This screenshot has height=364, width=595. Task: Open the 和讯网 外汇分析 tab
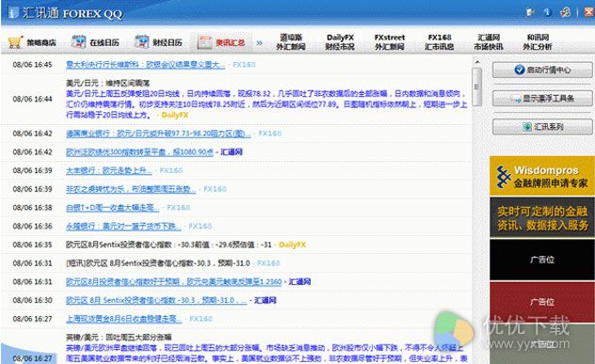(x=538, y=41)
